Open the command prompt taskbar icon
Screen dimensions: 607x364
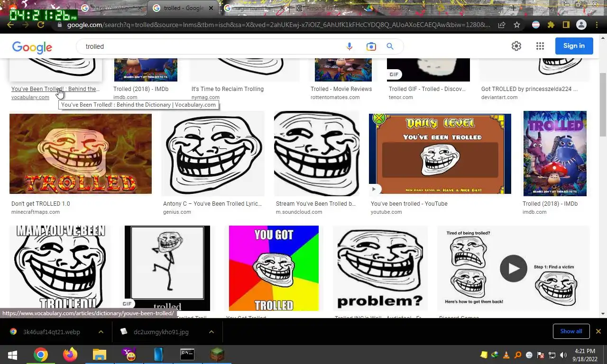tap(187, 355)
